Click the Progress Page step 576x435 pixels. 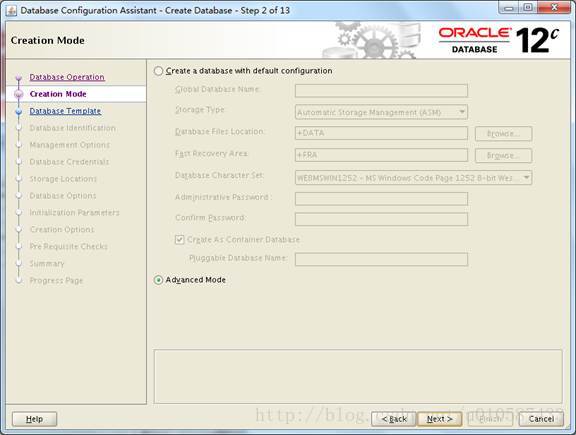point(56,280)
